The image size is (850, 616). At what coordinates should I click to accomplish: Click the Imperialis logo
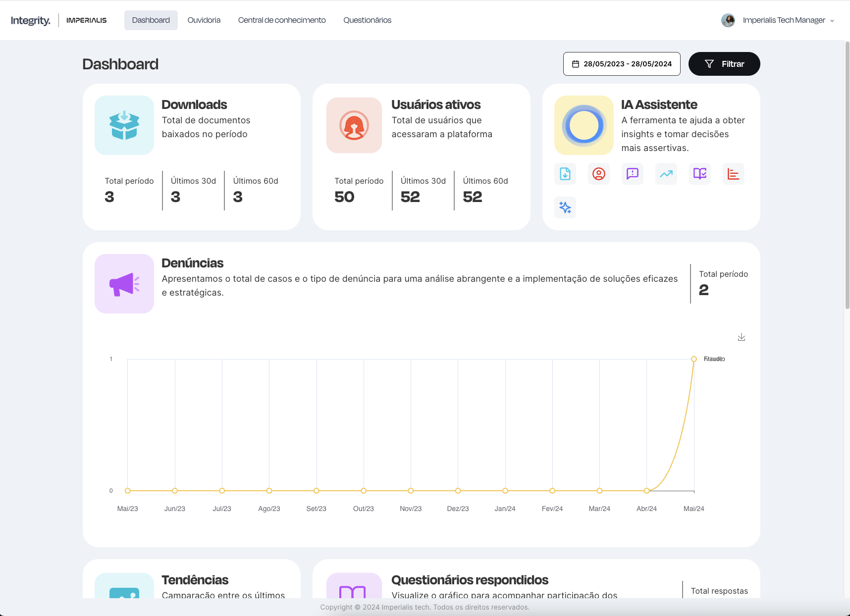(87, 20)
